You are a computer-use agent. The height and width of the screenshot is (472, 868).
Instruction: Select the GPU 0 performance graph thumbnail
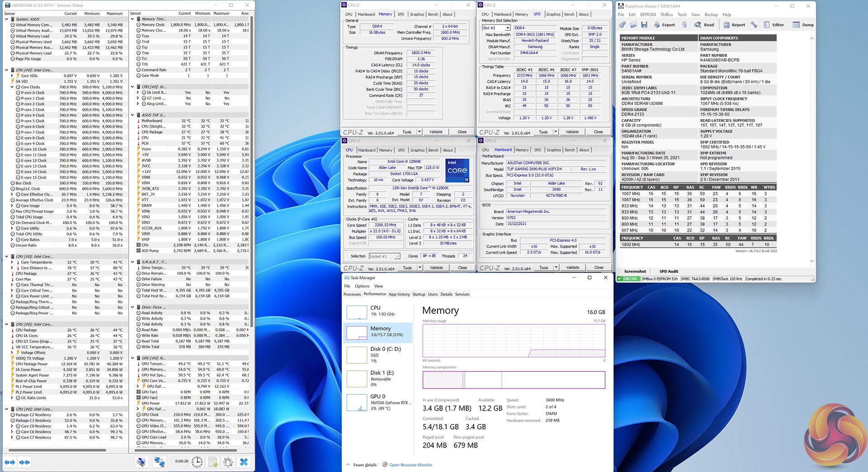pyautogui.click(x=357, y=402)
